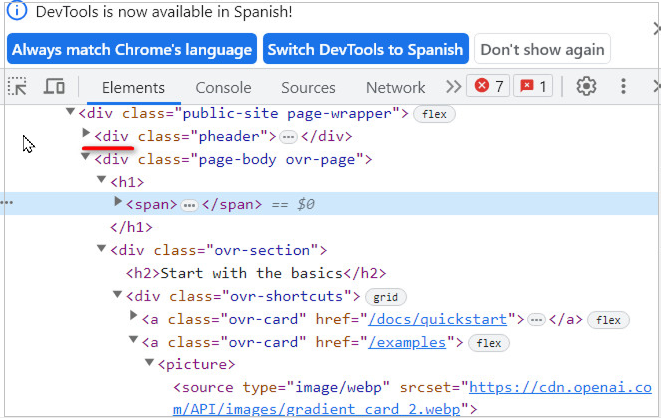This screenshot has height=418, width=661.
Task: Toggle flex badge on quickstart anchor
Action: coord(607,320)
